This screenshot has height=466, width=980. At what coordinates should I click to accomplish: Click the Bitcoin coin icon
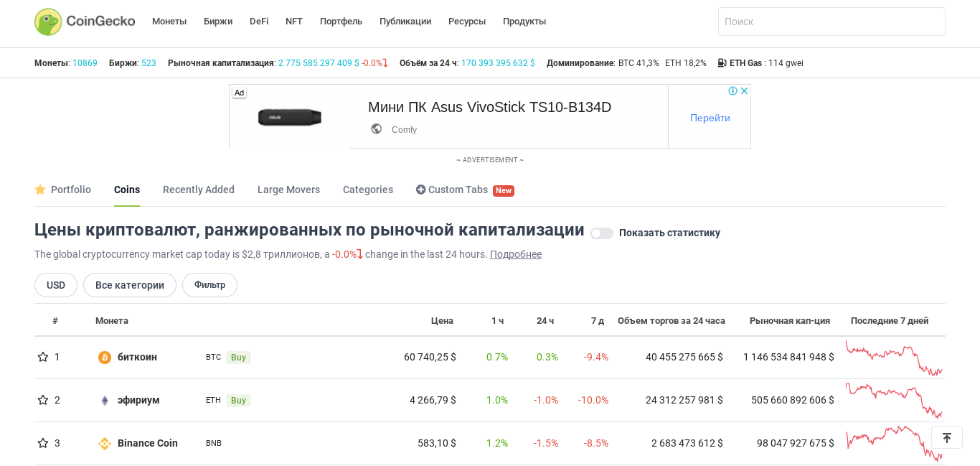point(105,358)
